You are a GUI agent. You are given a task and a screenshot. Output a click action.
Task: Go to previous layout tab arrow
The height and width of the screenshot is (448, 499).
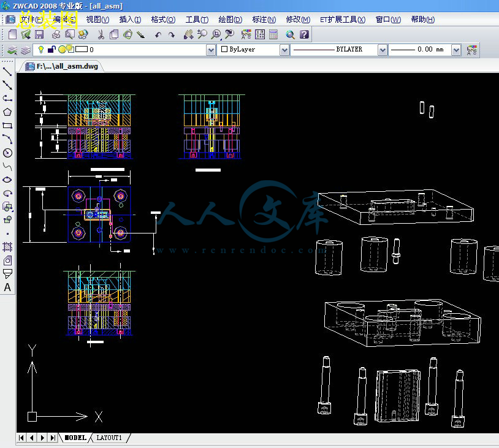(x=31, y=438)
